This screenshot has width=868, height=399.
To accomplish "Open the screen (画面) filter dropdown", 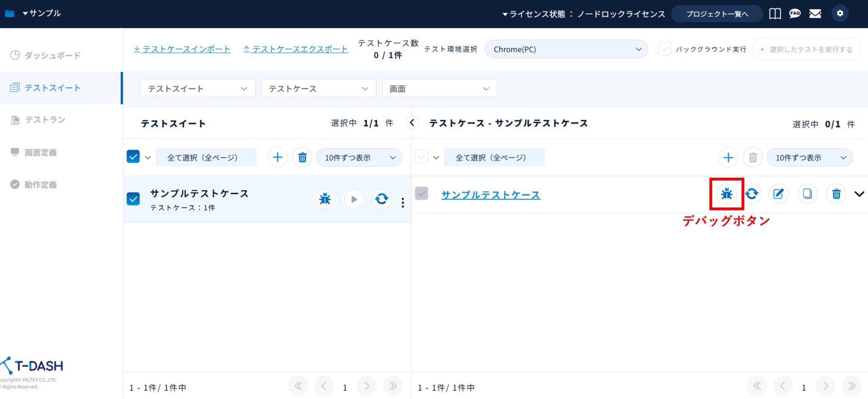I will [x=439, y=89].
